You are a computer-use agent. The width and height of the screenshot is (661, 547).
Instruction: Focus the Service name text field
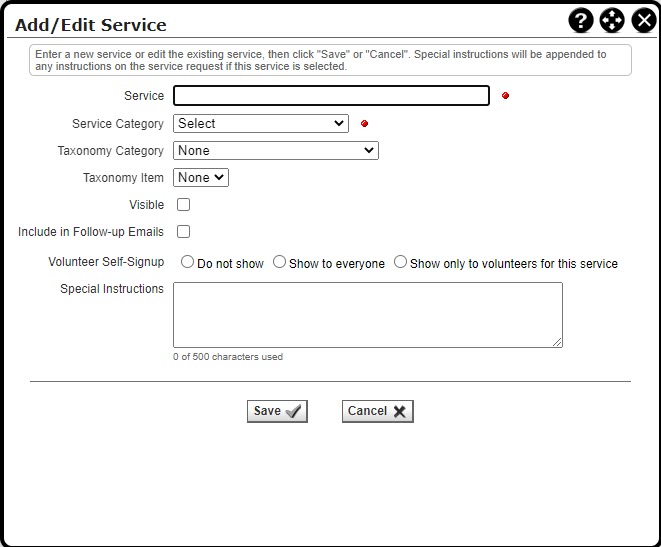click(x=331, y=96)
